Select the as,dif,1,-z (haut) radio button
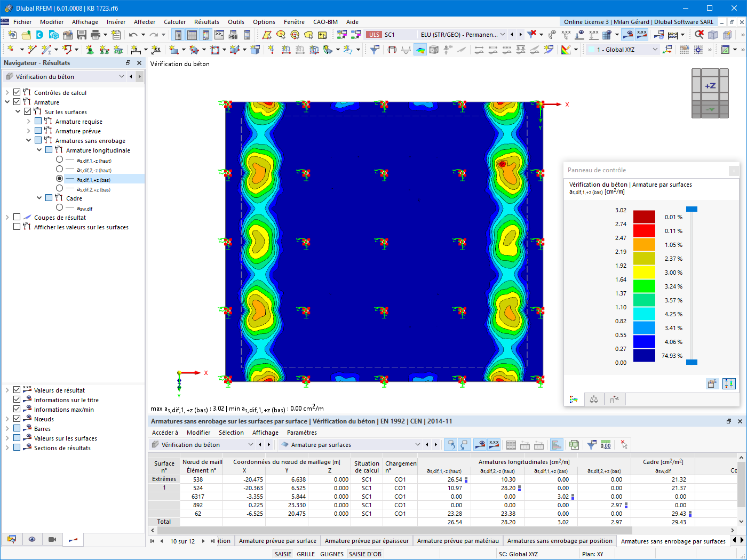The width and height of the screenshot is (747, 560). (x=60, y=159)
